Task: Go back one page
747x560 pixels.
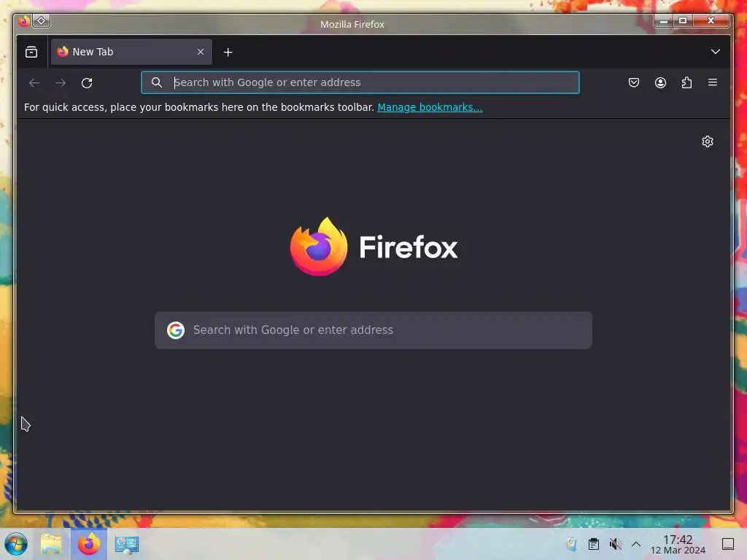Action: click(x=34, y=83)
